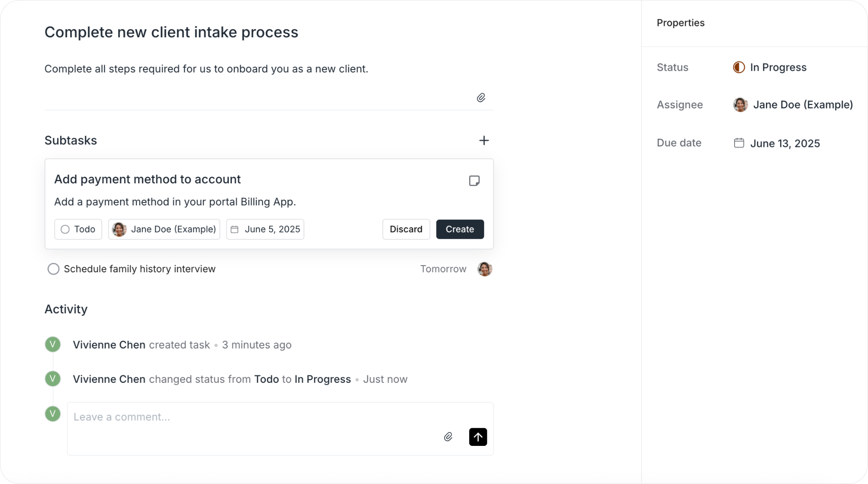Change subtask assignee Jane Doe (Example)
The height and width of the screenshot is (484, 868).
click(164, 229)
